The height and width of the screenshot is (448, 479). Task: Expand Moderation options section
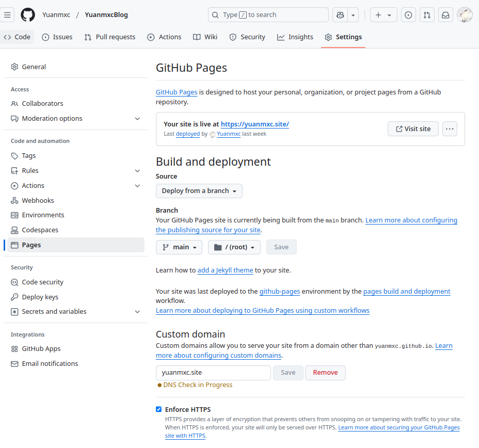click(x=76, y=119)
